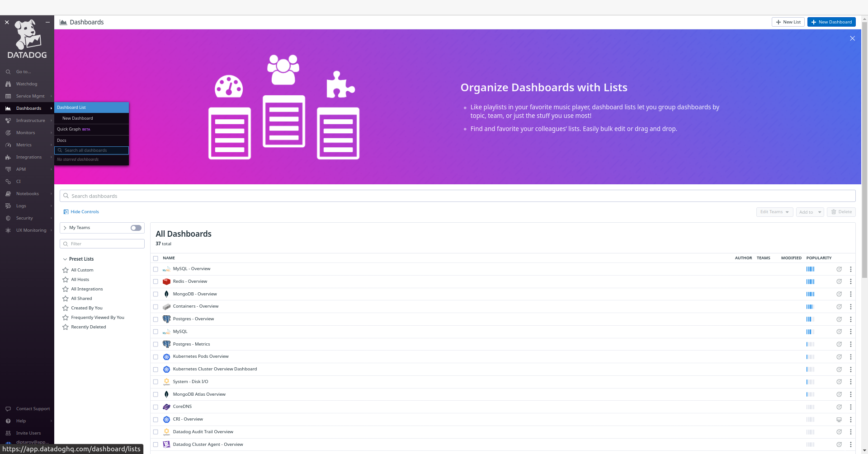Screen dimensions: 868x454
Task: Click the popularity bar for MongoDB - Overview
Action: click(811, 294)
